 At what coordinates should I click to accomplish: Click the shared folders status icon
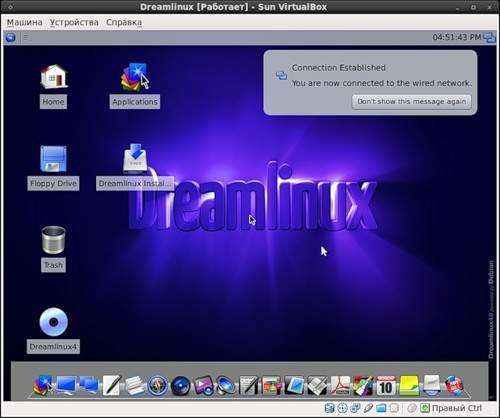(x=381, y=408)
